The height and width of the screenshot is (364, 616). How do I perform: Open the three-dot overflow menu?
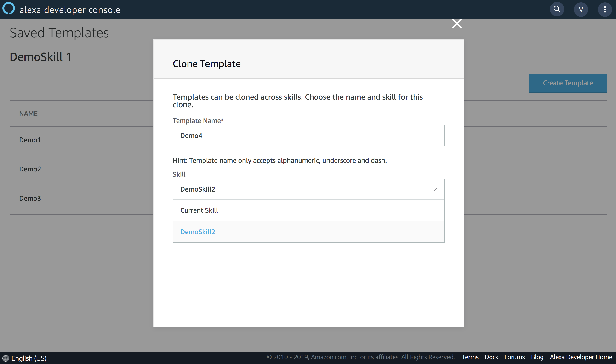tap(605, 9)
